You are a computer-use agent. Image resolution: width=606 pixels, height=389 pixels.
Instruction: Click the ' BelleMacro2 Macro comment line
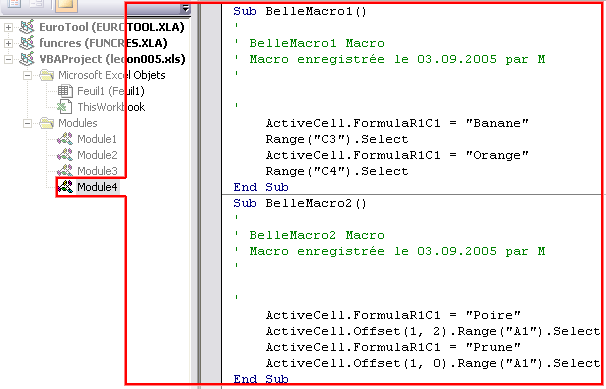(x=309, y=235)
